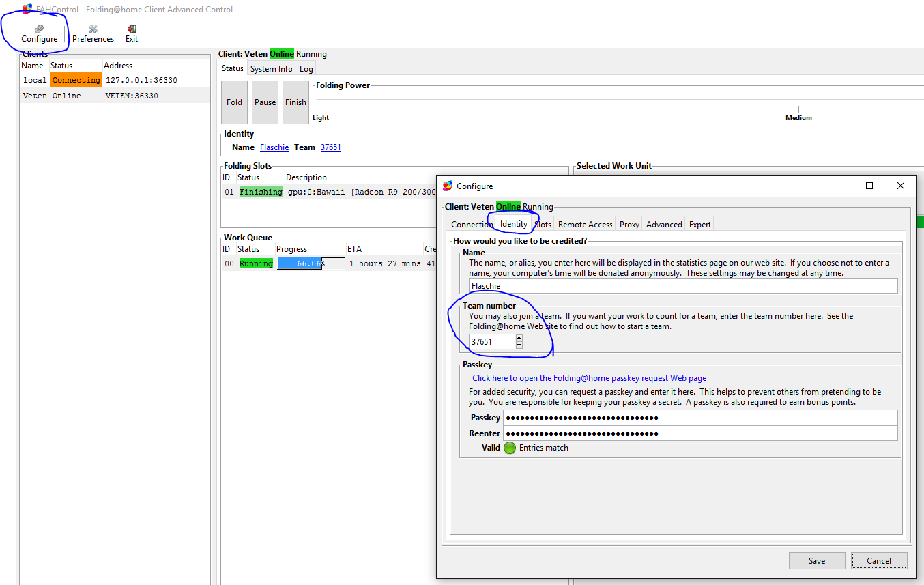Click the Pause button
Viewport: 924px width, 585px height.
coord(265,102)
